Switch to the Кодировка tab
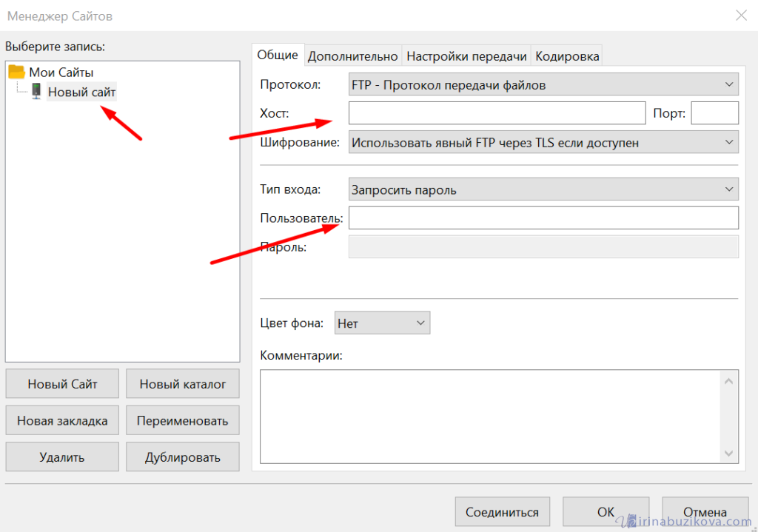Screen dimensions: 758x532 tap(567, 56)
